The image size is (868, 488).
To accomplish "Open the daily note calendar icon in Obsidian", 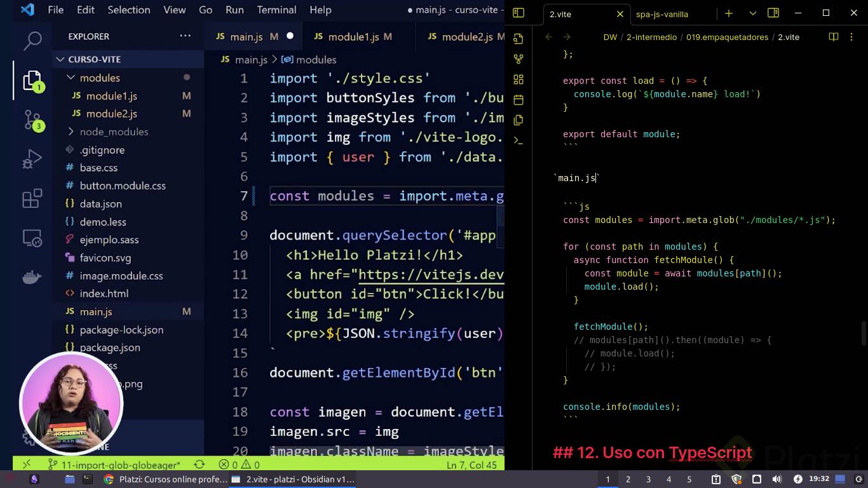I will click(x=519, y=100).
